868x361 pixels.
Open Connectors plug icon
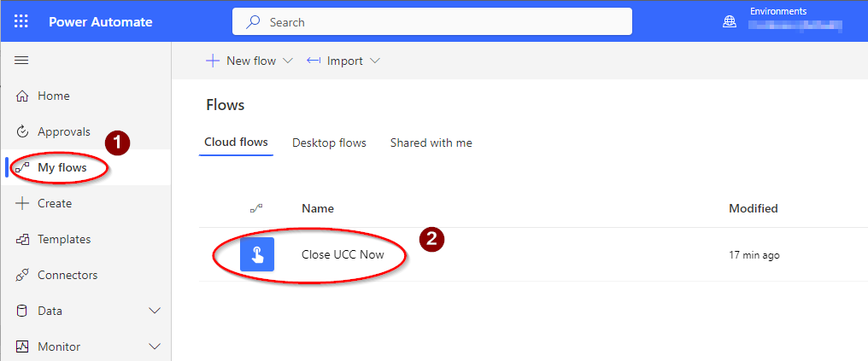click(x=22, y=275)
